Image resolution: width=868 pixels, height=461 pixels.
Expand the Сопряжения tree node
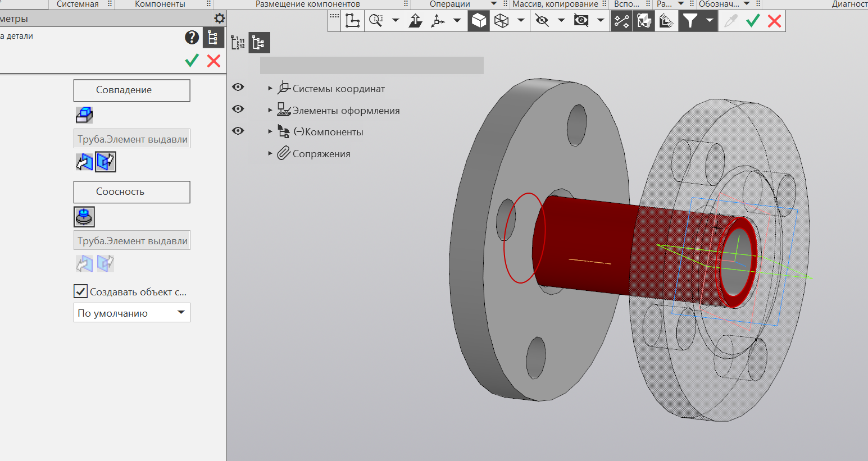[270, 153]
